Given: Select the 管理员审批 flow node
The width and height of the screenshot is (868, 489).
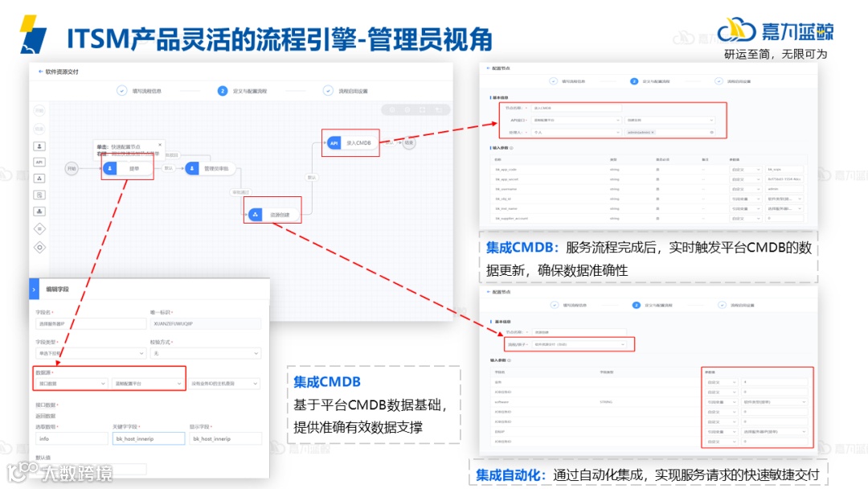Looking at the screenshot, I should (211, 168).
